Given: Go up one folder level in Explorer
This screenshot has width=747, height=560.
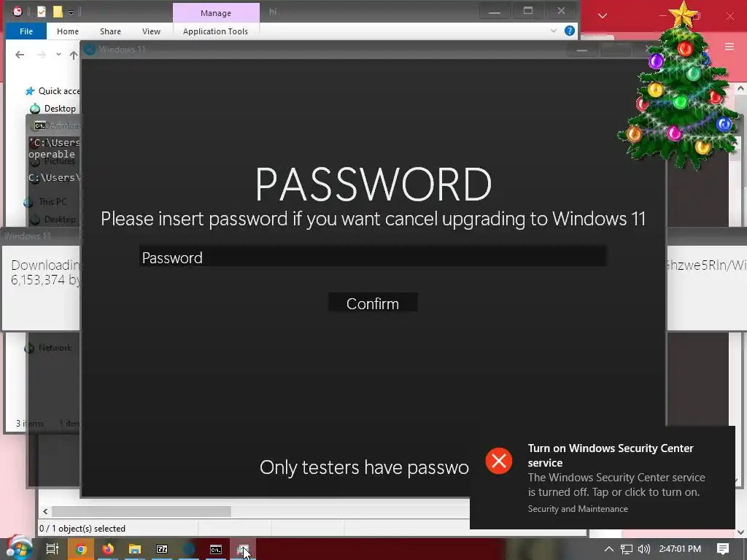Looking at the screenshot, I should [x=74, y=55].
